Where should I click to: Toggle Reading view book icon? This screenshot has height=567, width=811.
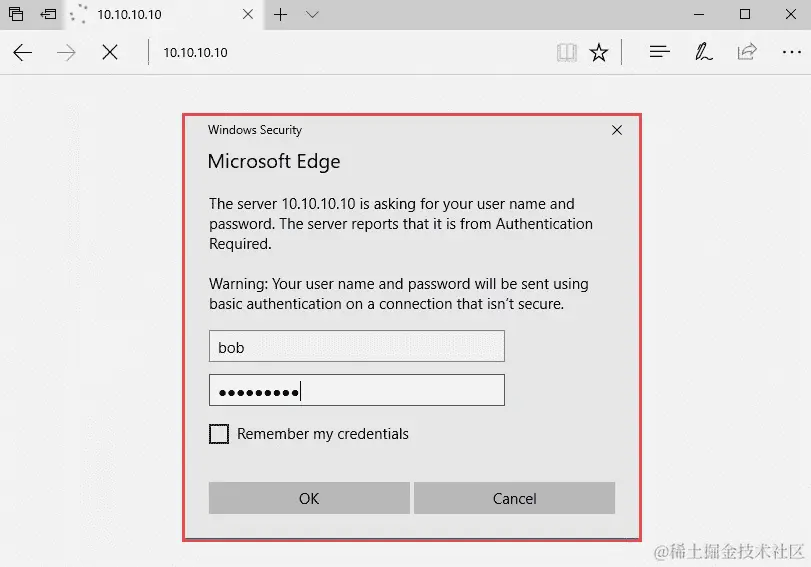tap(566, 52)
